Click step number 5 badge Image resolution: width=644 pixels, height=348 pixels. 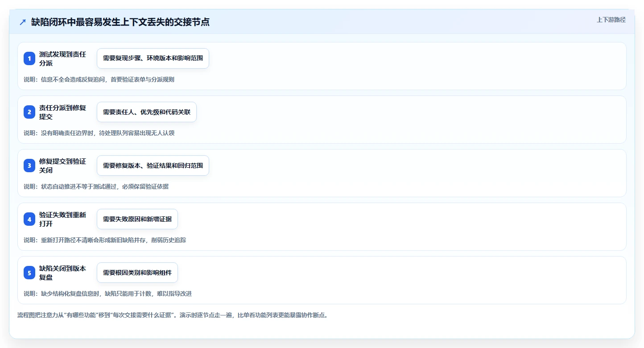click(x=29, y=273)
